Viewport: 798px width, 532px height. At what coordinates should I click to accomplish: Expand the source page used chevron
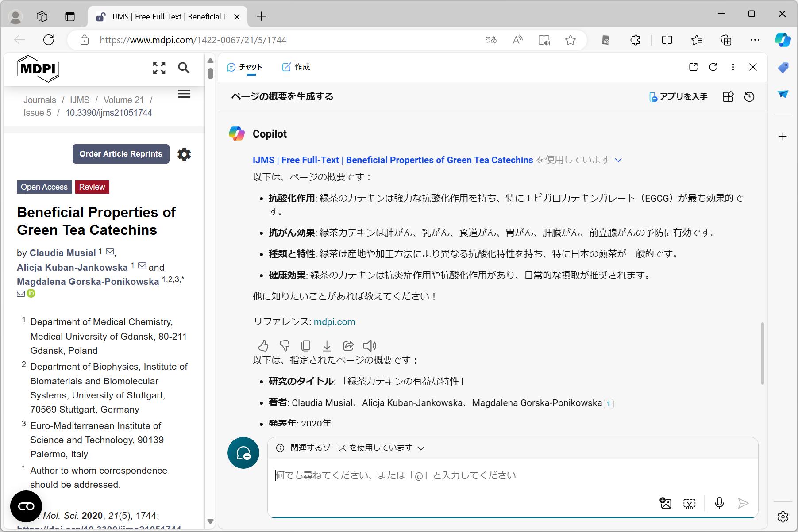619,160
